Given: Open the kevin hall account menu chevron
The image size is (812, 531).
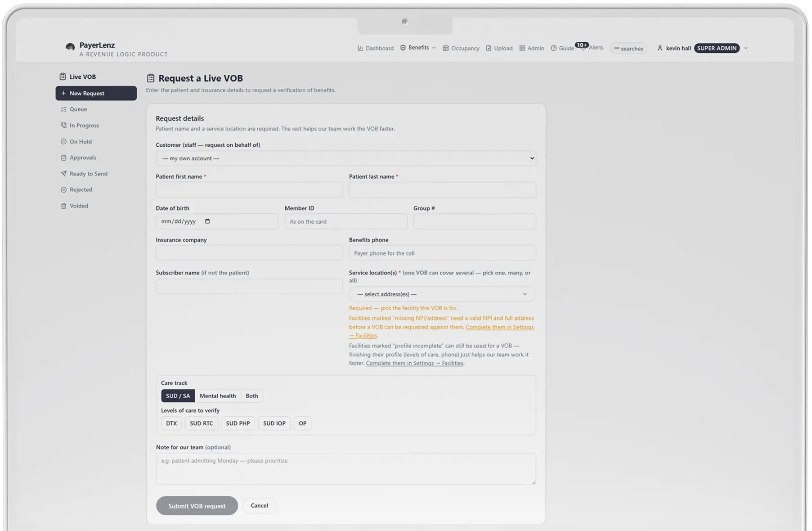Looking at the screenshot, I should 746,48.
